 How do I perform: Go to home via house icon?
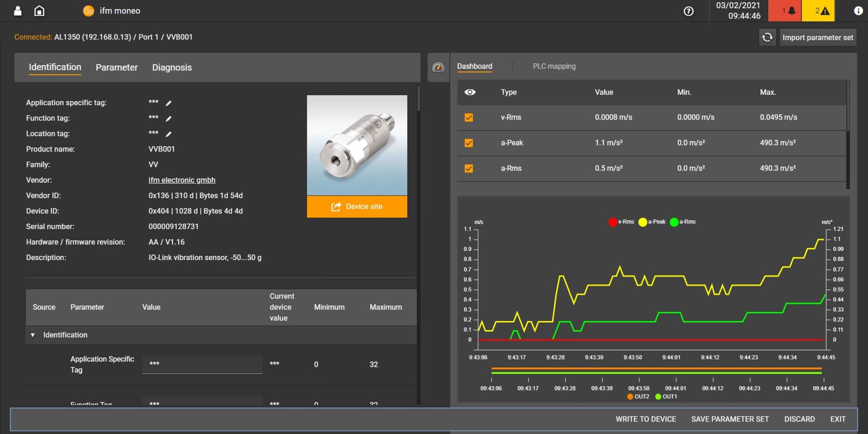pos(39,11)
